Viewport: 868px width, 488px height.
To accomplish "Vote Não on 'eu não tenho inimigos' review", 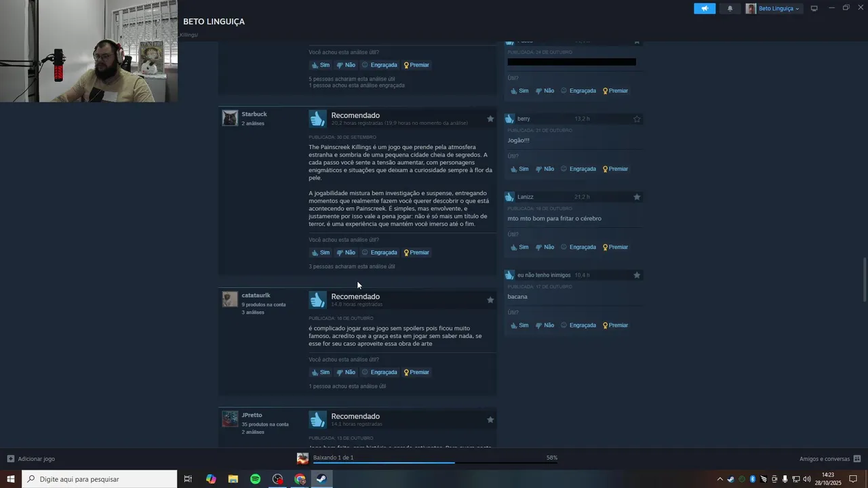I will tap(545, 325).
